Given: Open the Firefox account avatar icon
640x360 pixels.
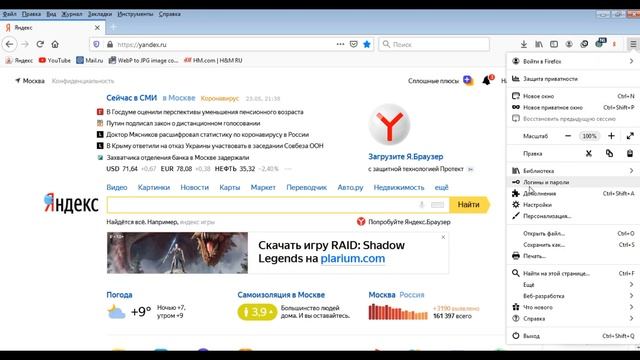Looking at the screenshot, I should point(569,44).
